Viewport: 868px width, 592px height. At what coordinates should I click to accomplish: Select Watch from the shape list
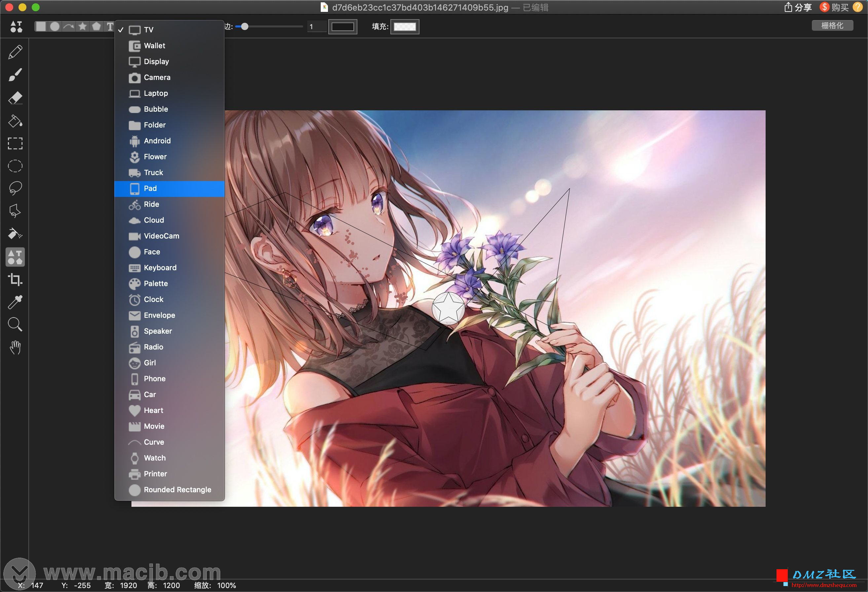(x=169, y=458)
